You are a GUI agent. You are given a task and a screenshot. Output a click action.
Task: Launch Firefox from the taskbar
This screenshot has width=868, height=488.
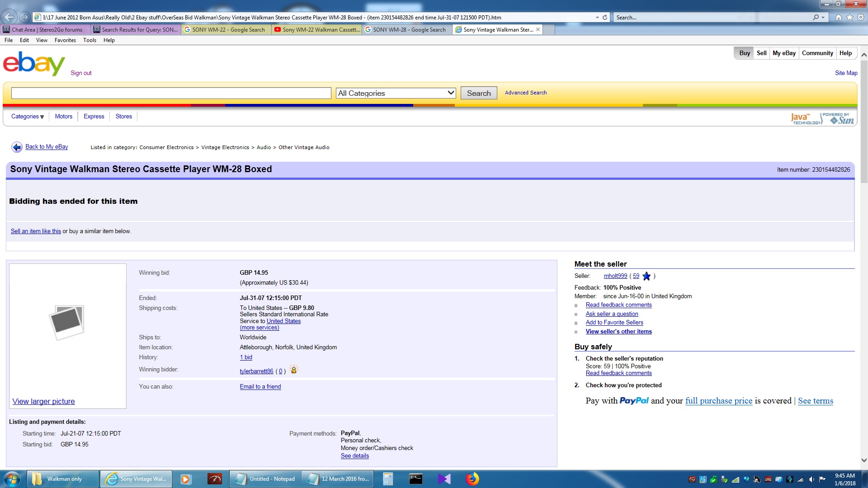pyautogui.click(x=472, y=479)
